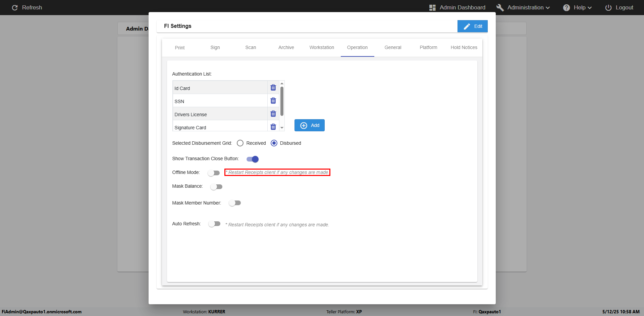Click the Teller Platform XP status entry
The height and width of the screenshot is (316, 644).
(x=344, y=312)
